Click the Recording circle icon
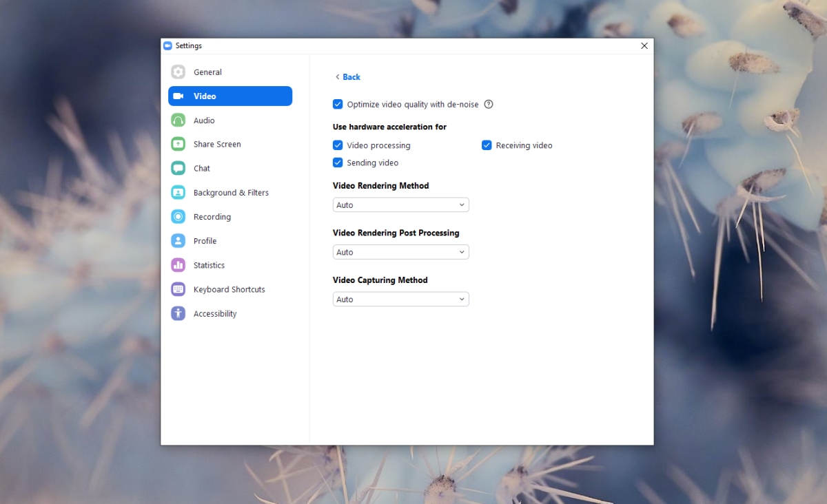Viewport: 827px width, 504px height. [x=178, y=217]
